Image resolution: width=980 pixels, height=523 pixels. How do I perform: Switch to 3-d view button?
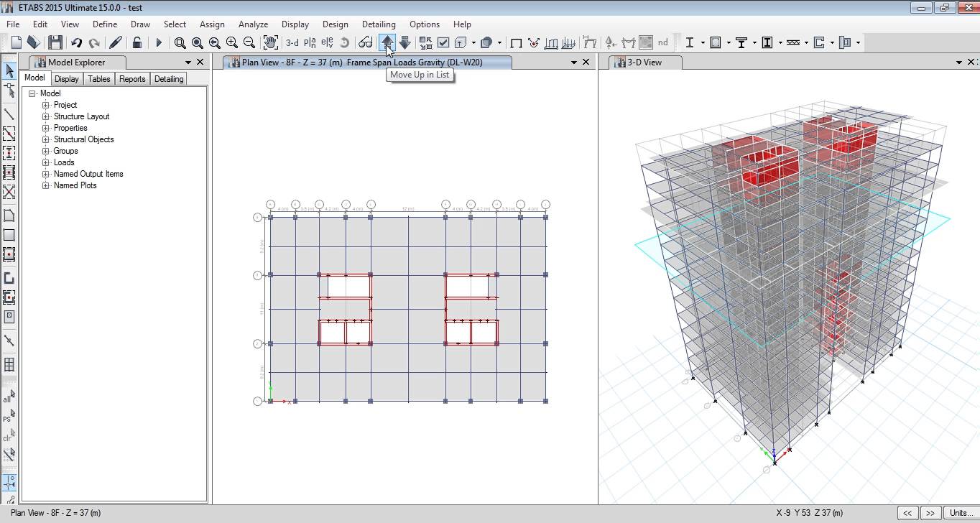292,43
